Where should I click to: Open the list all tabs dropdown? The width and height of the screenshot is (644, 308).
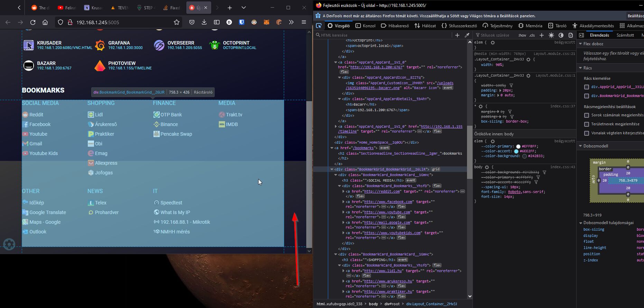pos(244,8)
